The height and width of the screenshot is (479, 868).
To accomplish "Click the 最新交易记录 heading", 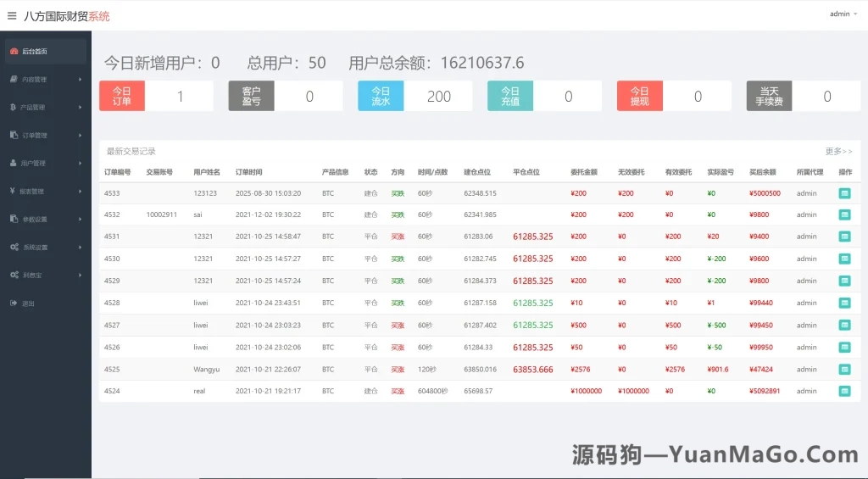I will pos(131,151).
